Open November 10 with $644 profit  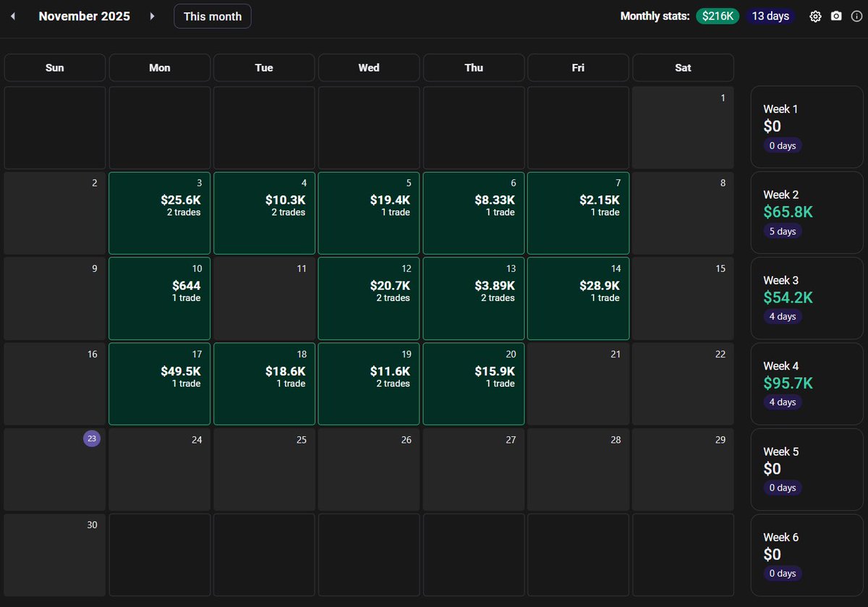159,298
